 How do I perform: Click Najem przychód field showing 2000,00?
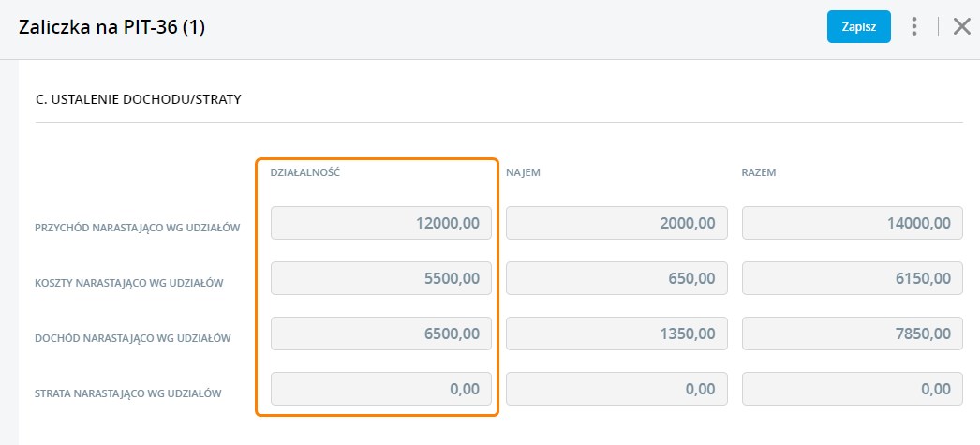(616, 223)
